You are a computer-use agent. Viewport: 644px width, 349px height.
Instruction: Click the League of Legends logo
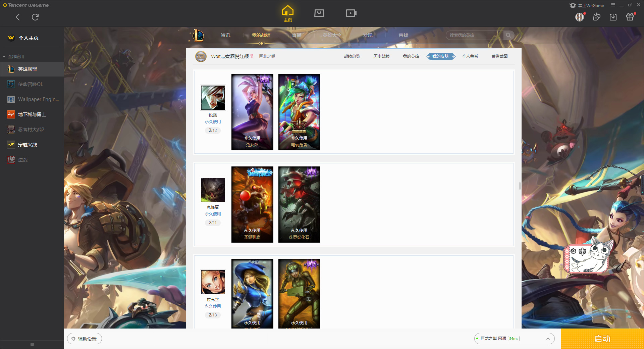(x=198, y=35)
